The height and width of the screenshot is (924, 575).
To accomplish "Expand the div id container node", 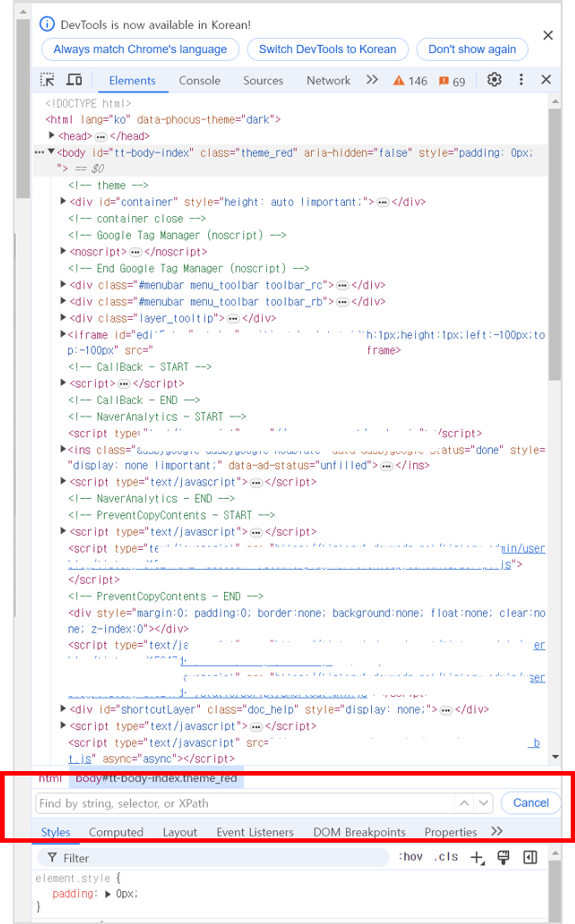I will click(x=63, y=201).
